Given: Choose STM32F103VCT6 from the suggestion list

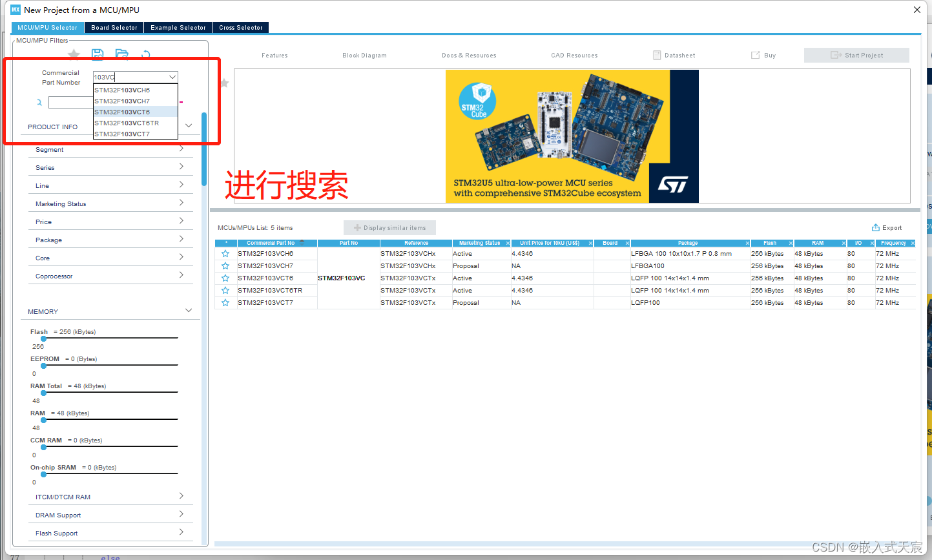Looking at the screenshot, I should click(x=136, y=112).
